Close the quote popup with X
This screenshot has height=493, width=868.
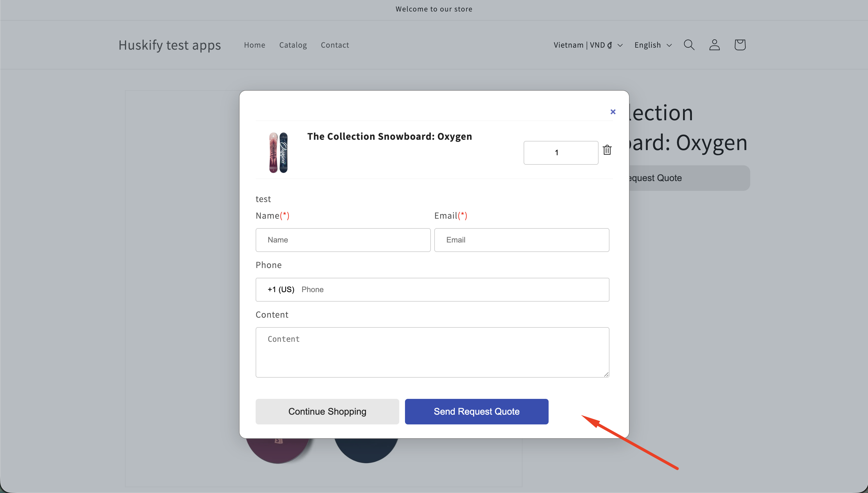[x=613, y=112]
